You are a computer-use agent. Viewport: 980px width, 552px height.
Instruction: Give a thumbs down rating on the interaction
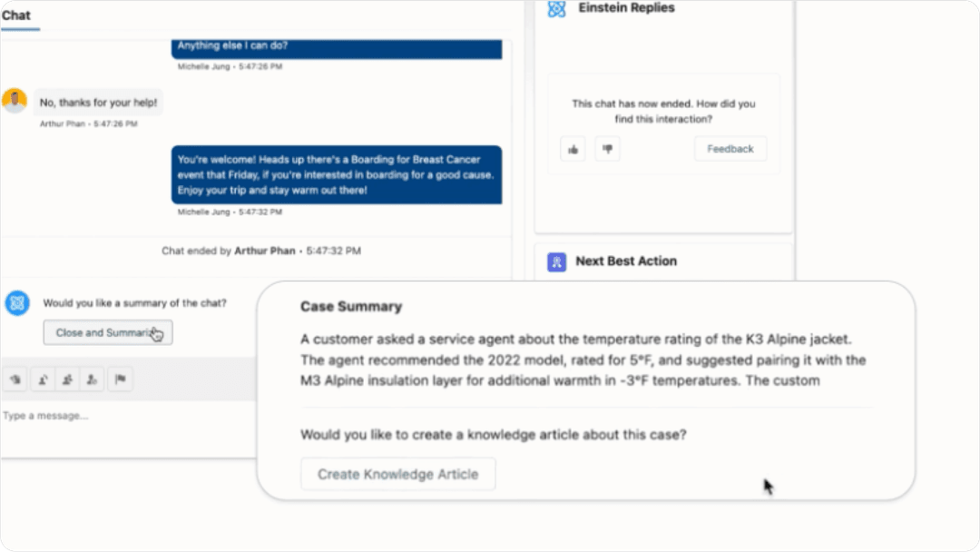(x=607, y=148)
